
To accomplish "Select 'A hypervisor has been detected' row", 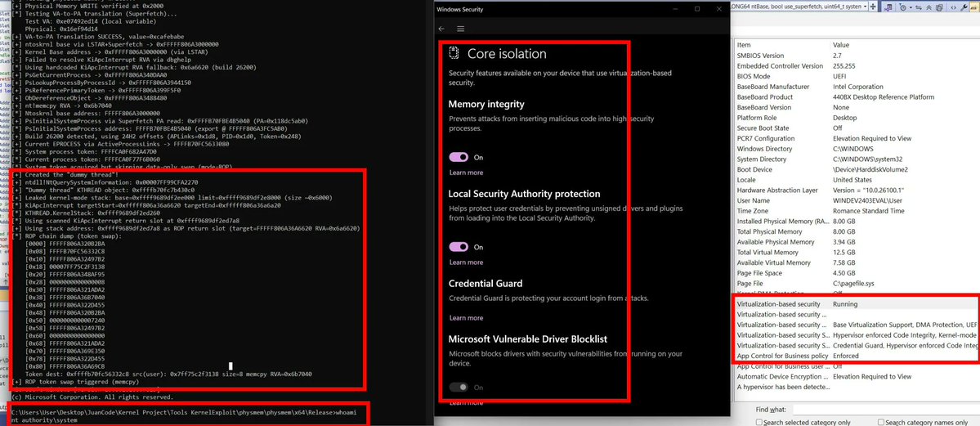I will pos(857,387).
